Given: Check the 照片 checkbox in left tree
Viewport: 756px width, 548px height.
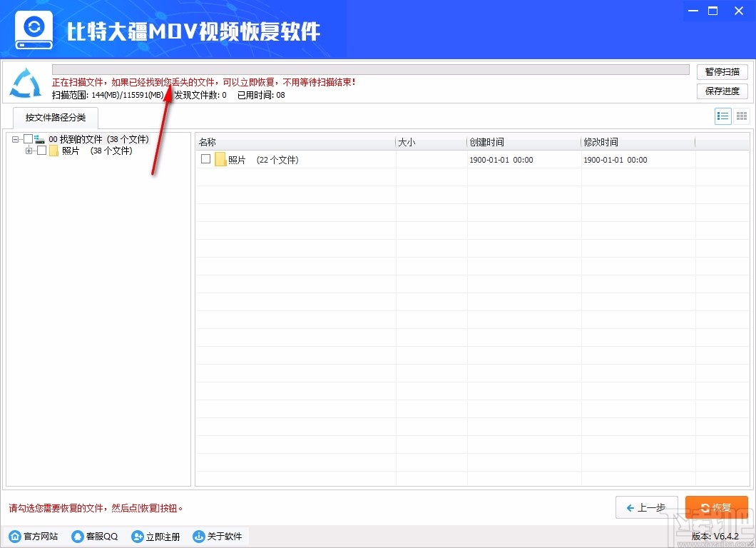Looking at the screenshot, I should pos(41,151).
